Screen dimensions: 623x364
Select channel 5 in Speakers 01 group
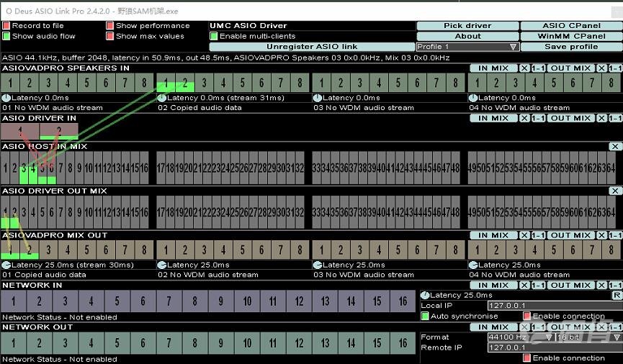tap(86, 83)
